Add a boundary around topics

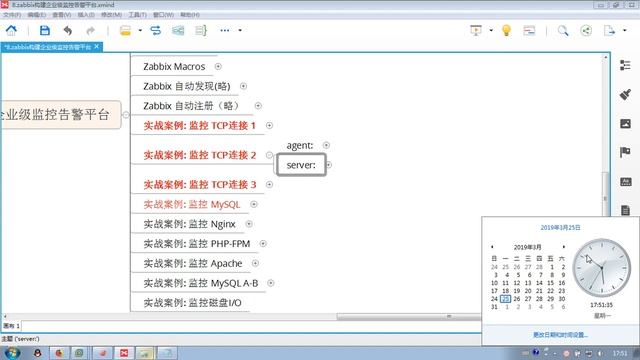178,30
